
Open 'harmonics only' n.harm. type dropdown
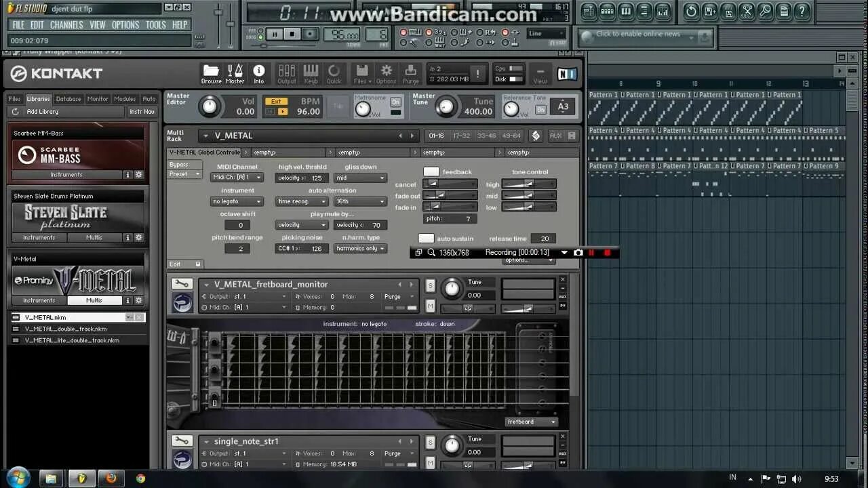pos(360,249)
